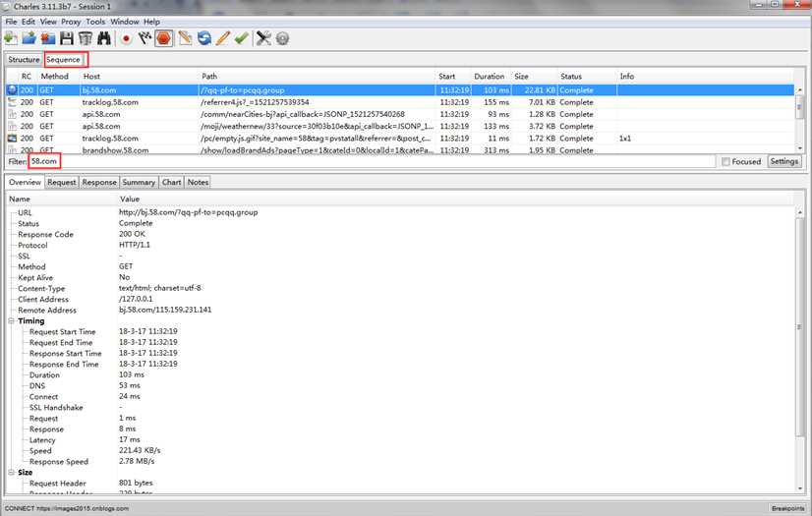Click the request list vertical scrollbar

pos(799,119)
